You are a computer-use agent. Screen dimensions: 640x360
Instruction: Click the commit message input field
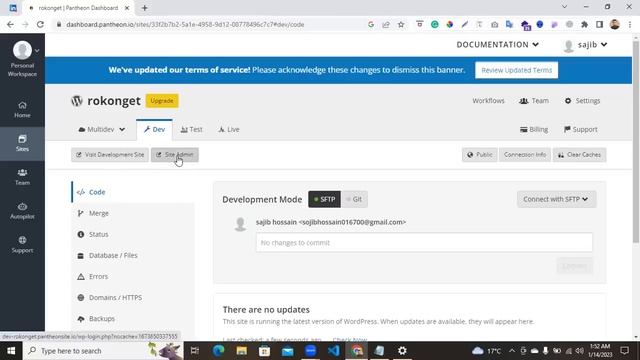pyautogui.click(x=424, y=242)
